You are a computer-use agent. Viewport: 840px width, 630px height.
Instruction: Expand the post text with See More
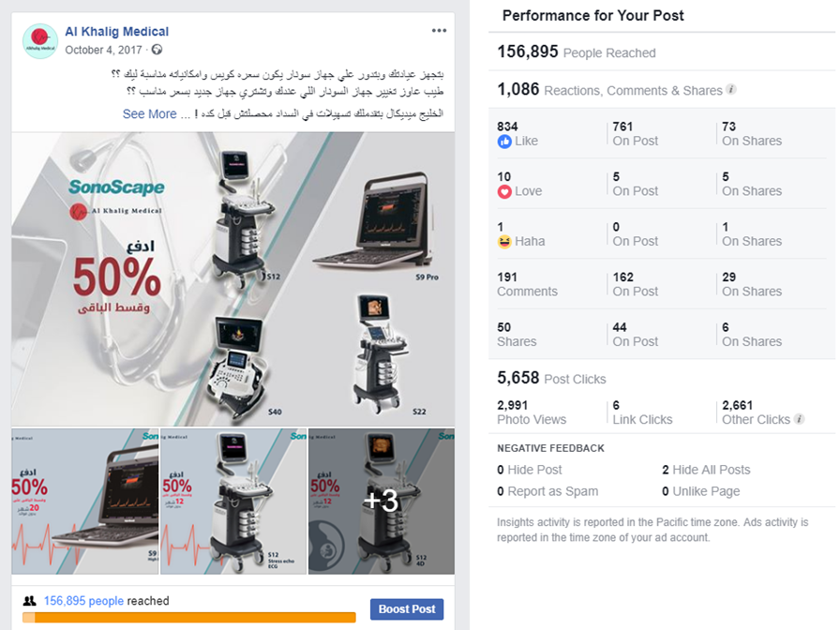coord(149,114)
